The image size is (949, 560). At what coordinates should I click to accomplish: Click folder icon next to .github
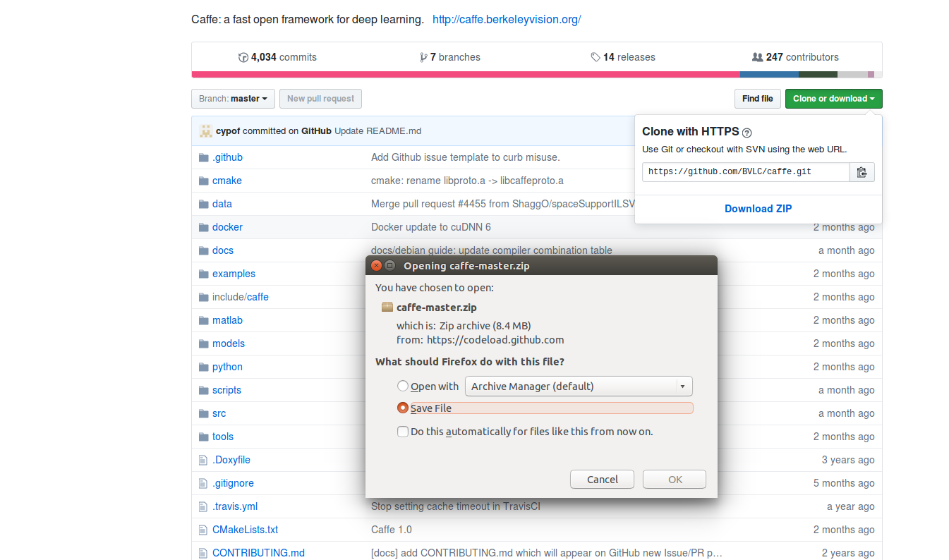tap(204, 157)
